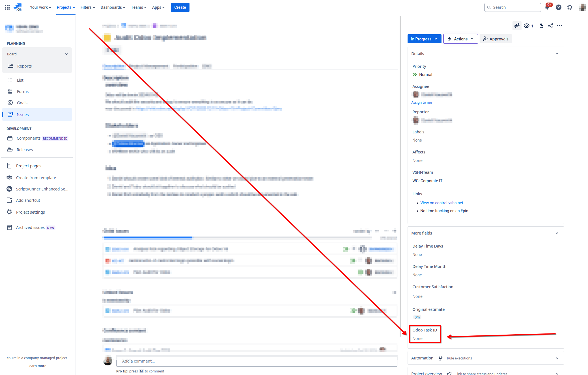Open the Reports section in sidebar
The image size is (588, 375).
[x=24, y=66]
